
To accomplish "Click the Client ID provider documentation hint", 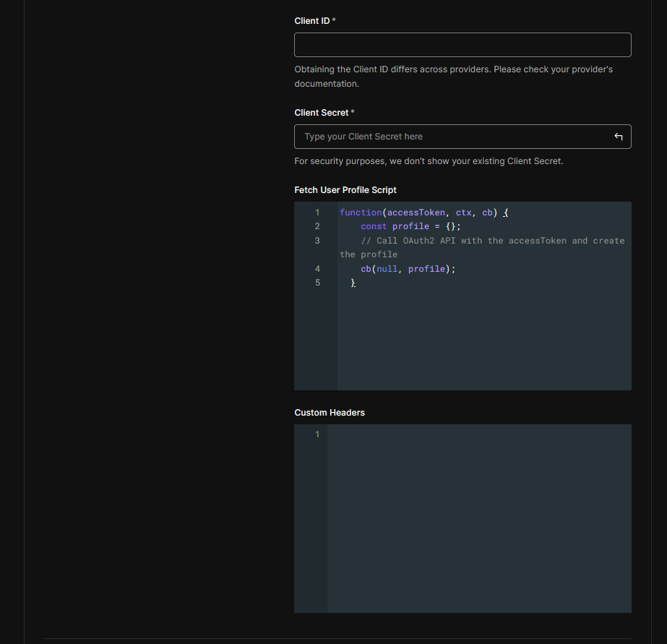I will (x=453, y=77).
